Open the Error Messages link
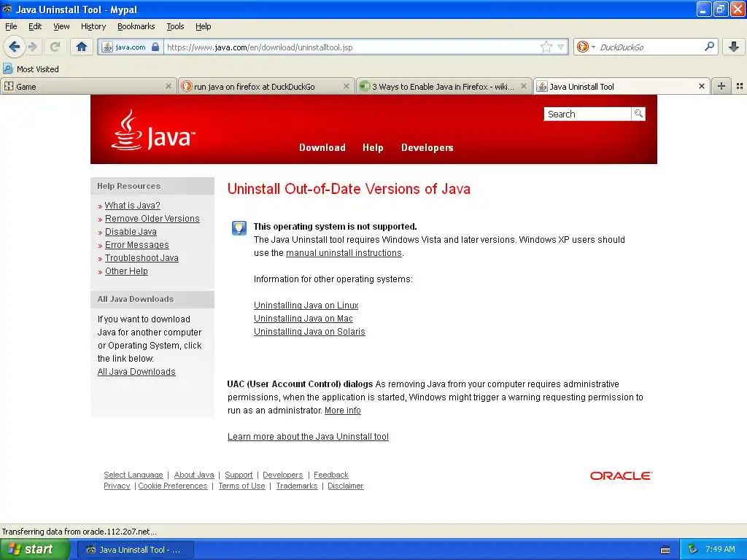Screen dimensions: 747x560 point(137,245)
